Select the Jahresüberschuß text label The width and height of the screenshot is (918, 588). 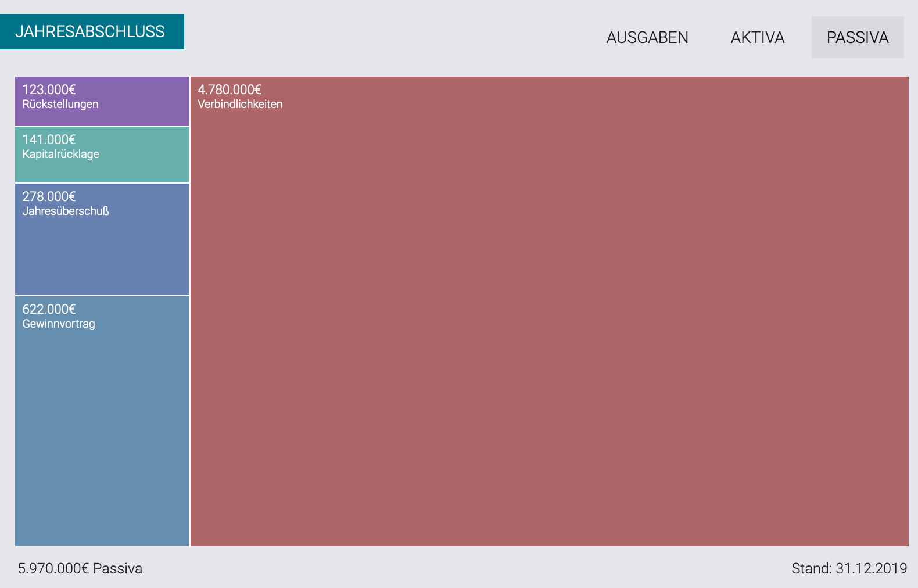(66, 211)
